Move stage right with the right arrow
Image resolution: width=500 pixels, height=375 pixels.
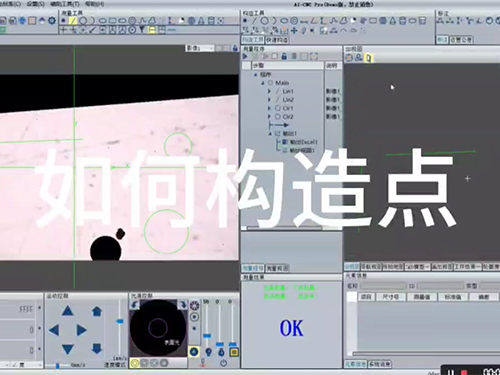81,330
